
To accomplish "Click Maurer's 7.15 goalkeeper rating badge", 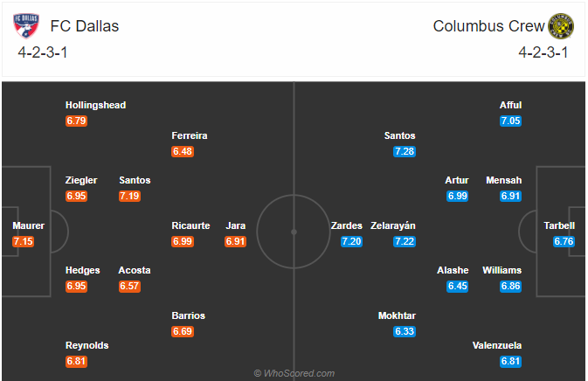I will point(24,241).
